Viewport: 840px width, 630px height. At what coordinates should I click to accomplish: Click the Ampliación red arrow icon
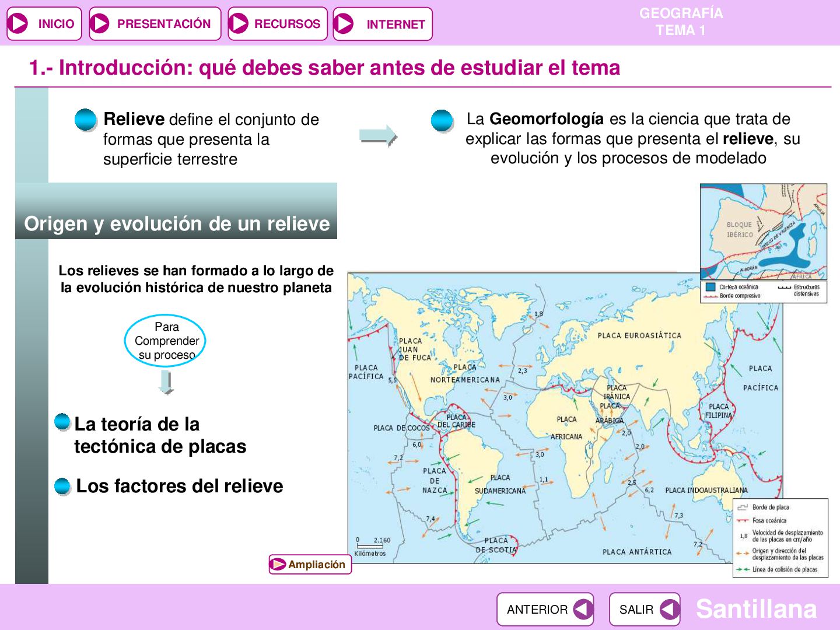coord(279,565)
